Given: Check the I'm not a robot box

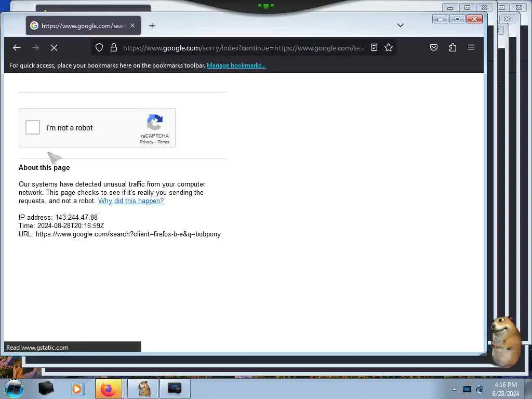Looking at the screenshot, I should (x=33, y=127).
